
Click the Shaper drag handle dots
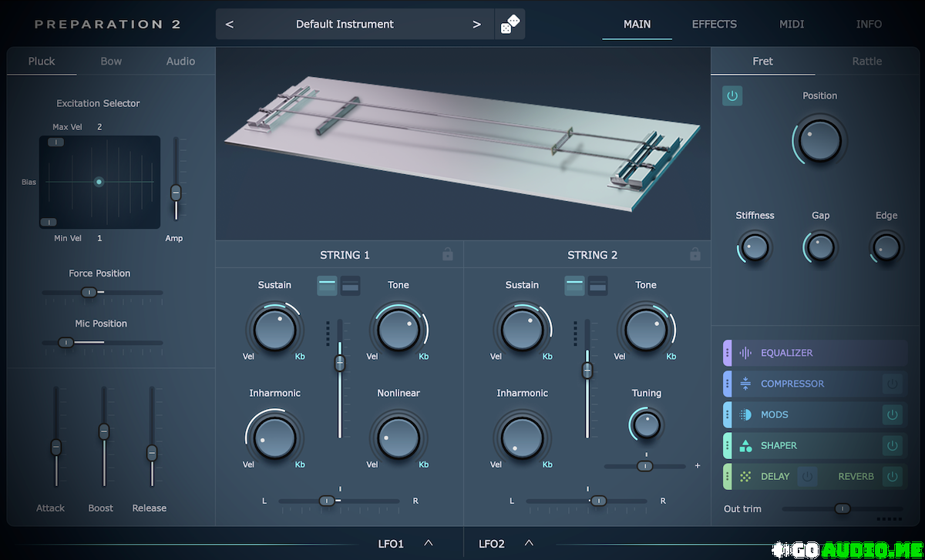727,445
